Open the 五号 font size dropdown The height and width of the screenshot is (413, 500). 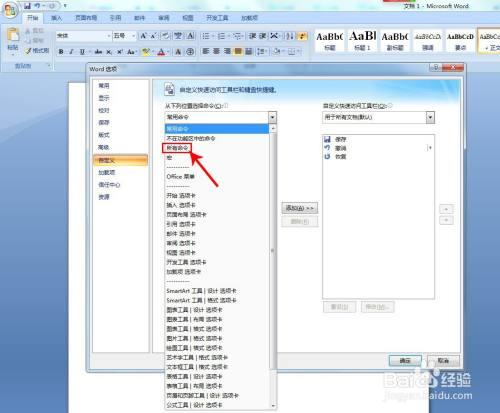(x=134, y=36)
